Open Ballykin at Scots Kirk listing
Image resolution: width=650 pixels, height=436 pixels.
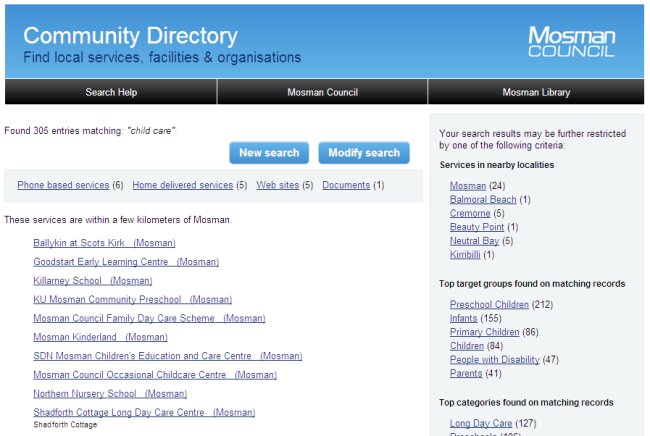coord(104,243)
